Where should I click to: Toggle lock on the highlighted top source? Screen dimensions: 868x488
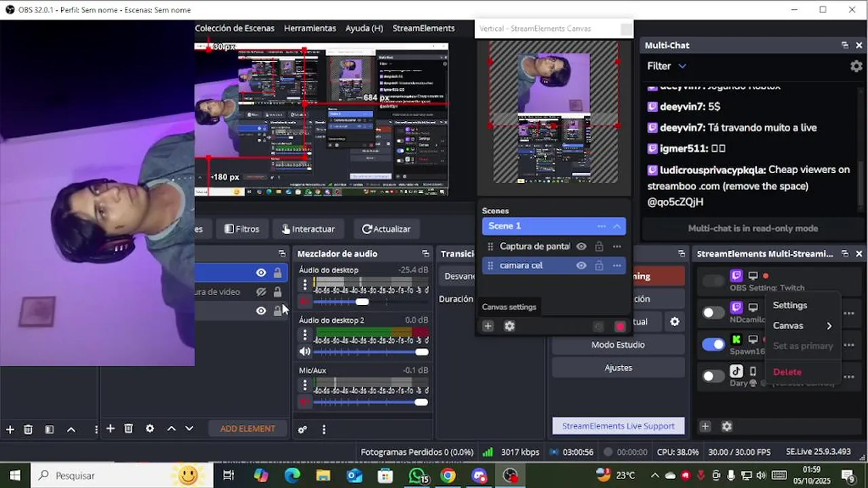coord(277,272)
